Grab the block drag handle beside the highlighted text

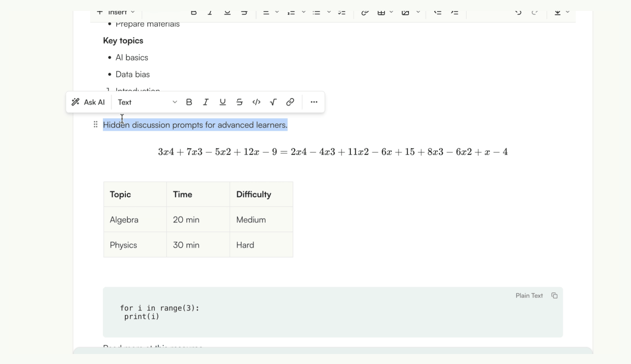[95, 124]
